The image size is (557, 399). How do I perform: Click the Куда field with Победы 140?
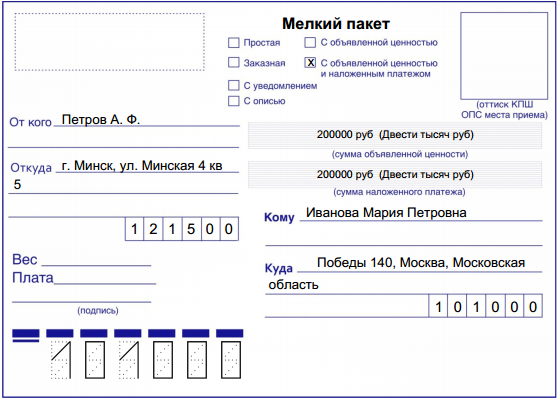(420, 263)
